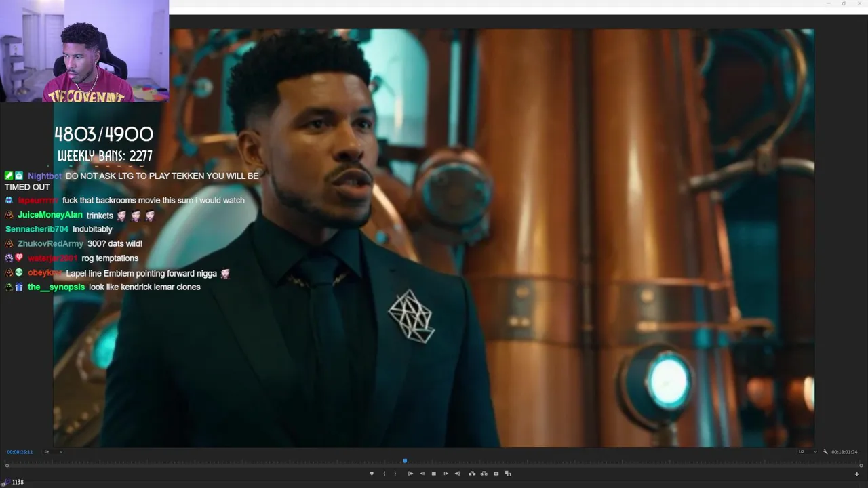Click the geometric lapel pin in the video
The height and width of the screenshot is (488, 868).
[x=411, y=317]
